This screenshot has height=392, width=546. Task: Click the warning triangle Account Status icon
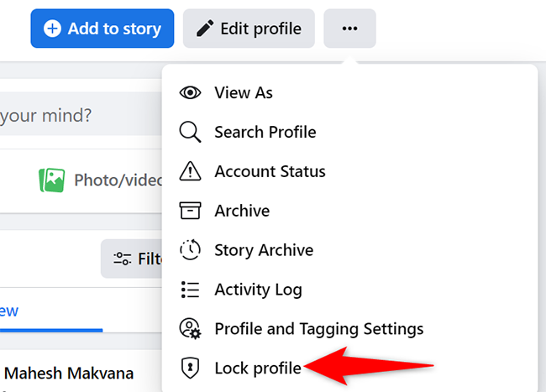[191, 171]
